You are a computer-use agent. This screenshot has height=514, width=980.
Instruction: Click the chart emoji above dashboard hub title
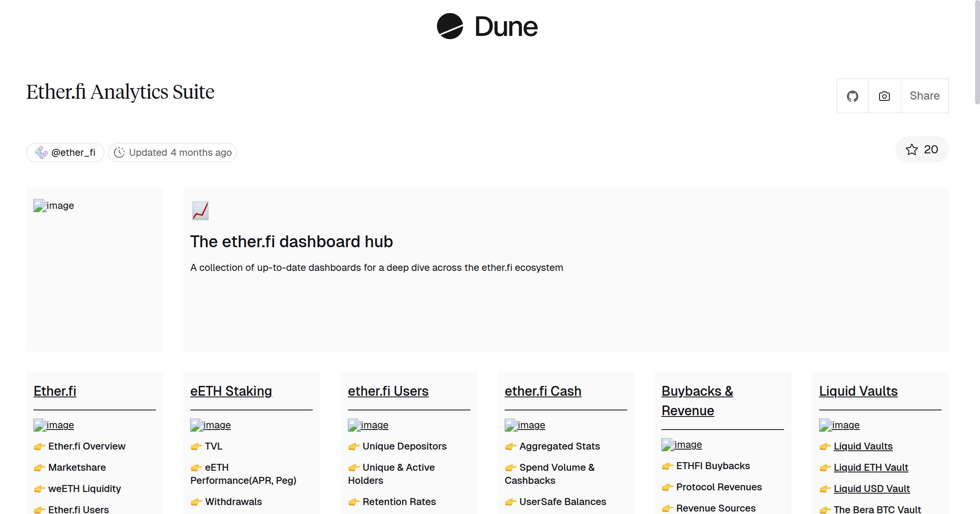(200, 210)
